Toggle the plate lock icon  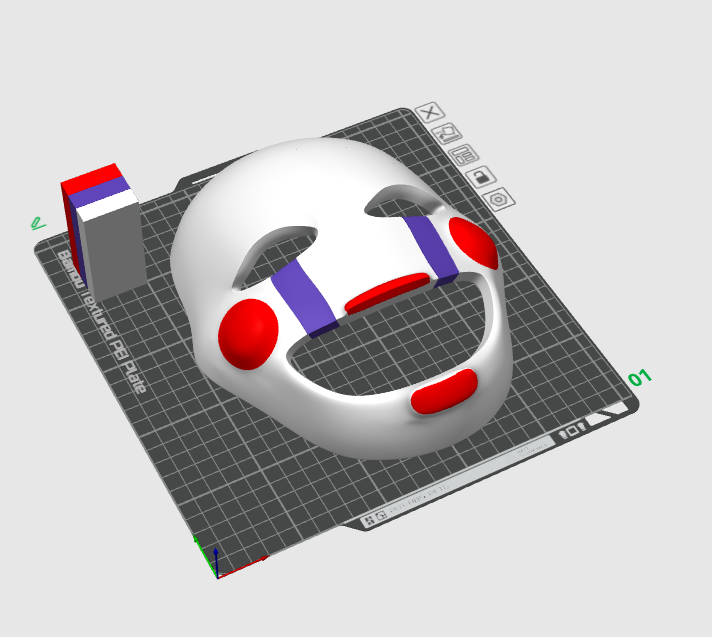[481, 176]
